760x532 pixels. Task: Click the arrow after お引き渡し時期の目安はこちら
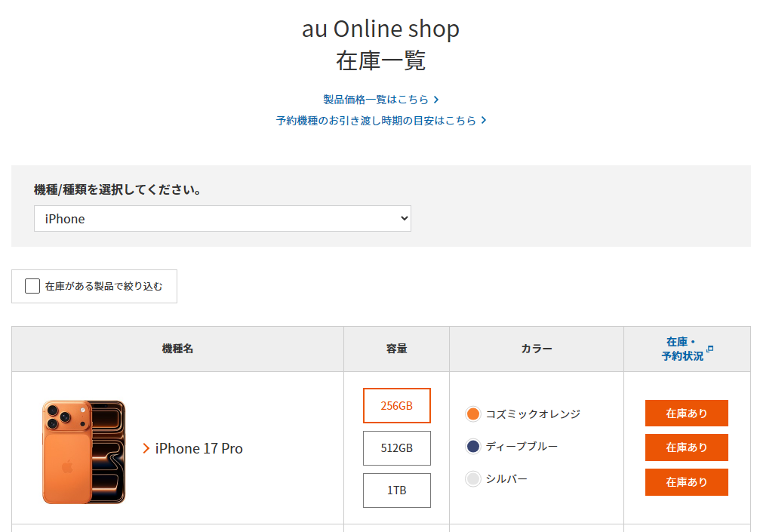coord(484,120)
